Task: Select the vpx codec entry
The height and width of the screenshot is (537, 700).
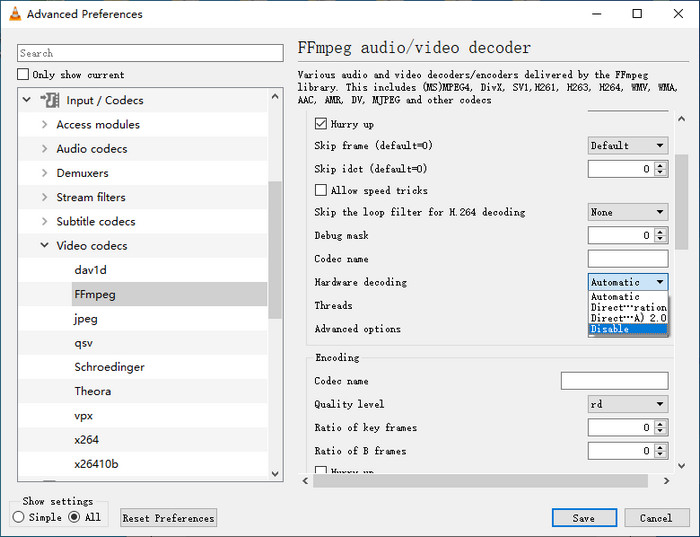Action: pos(83,416)
